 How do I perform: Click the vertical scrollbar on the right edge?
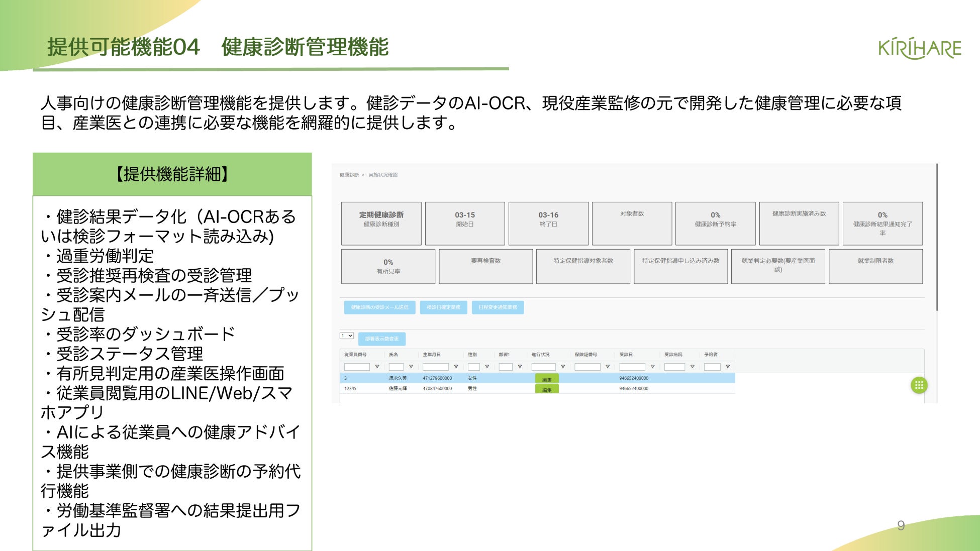click(x=937, y=236)
